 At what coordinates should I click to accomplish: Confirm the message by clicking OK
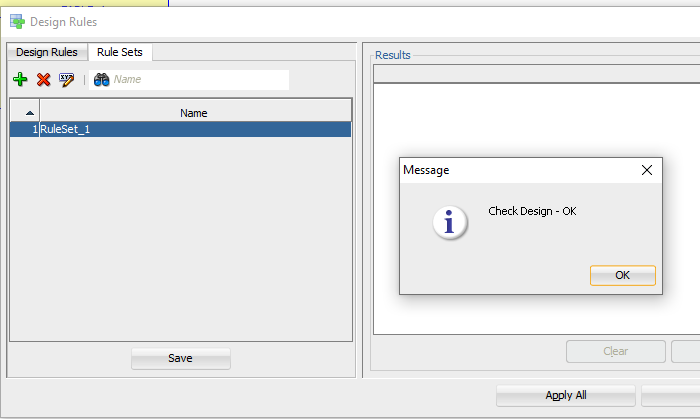[x=622, y=275]
